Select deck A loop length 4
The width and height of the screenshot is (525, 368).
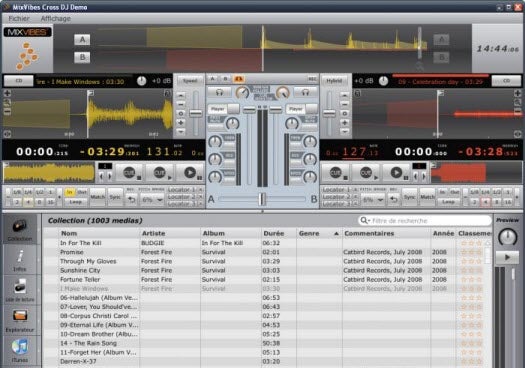pos(28,202)
